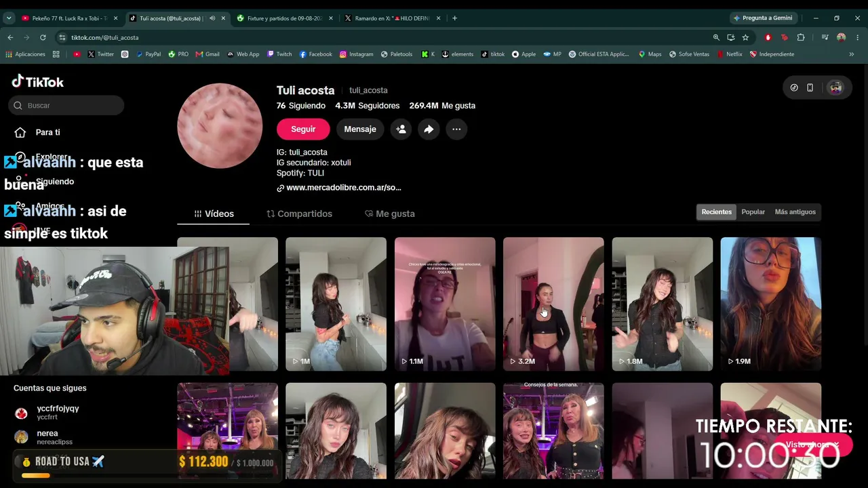Open the Twitter bookmark
This screenshot has height=488, width=868.
[100, 54]
